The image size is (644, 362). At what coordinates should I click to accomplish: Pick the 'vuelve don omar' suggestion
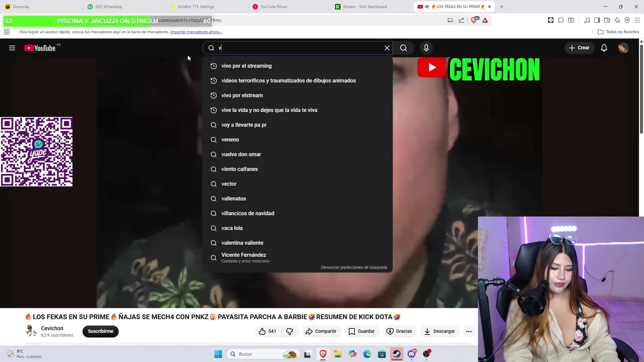coord(297,154)
